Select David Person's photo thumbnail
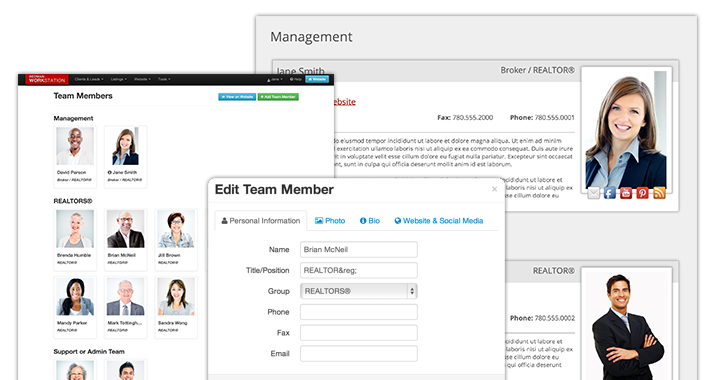Viewport: 712px width, 380px height. 75,146
